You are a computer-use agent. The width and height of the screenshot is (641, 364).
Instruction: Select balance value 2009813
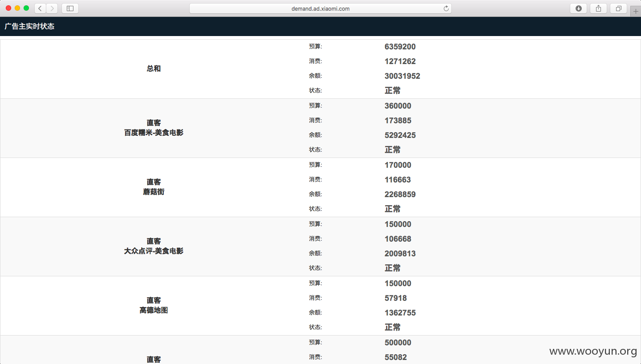pyautogui.click(x=400, y=254)
